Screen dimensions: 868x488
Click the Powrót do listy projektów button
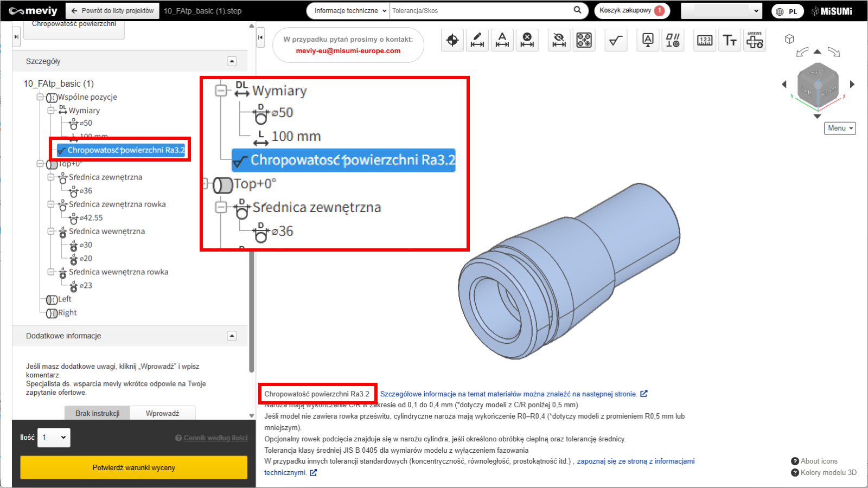click(113, 11)
